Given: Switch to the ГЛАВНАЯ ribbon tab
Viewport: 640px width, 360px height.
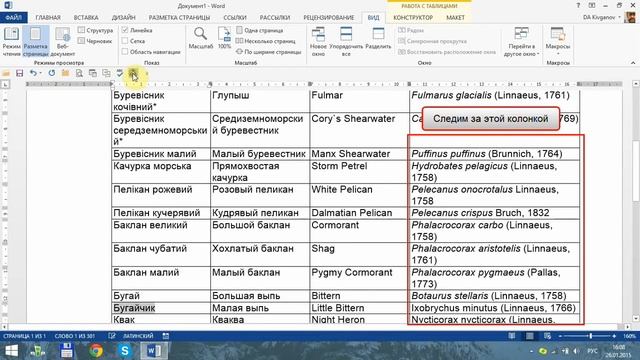Looking at the screenshot, I should pyautogui.click(x=48, y=18).
